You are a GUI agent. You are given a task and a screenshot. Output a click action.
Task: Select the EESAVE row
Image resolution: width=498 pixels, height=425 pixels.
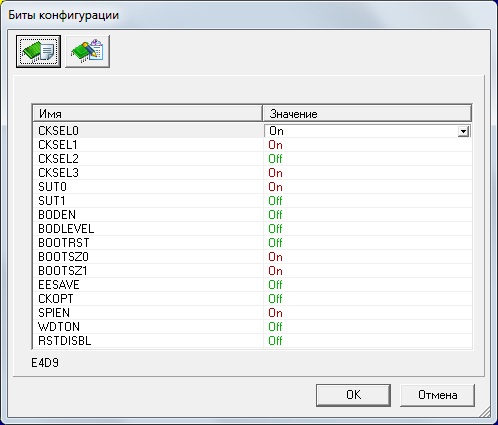click(252, 285)
